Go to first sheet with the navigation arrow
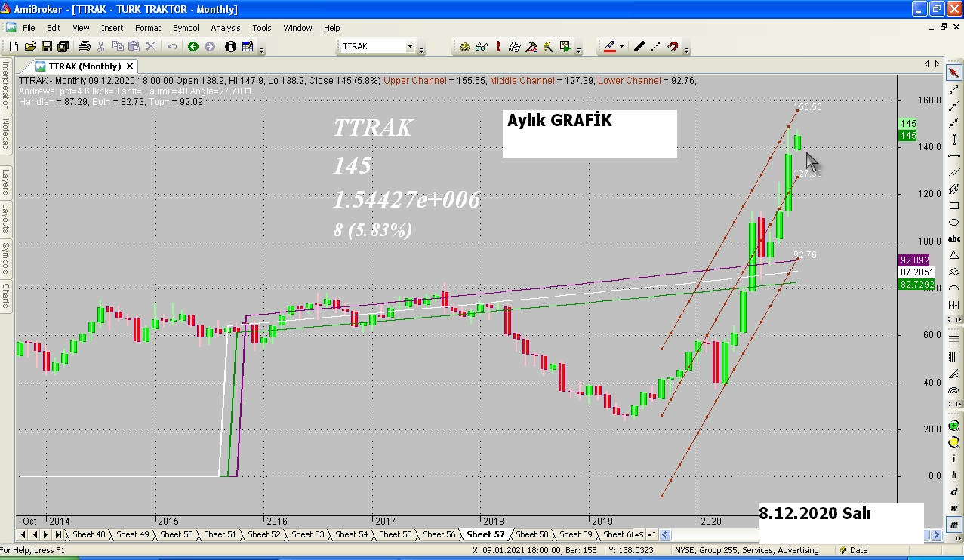964x560 pixels. point(23,534)
